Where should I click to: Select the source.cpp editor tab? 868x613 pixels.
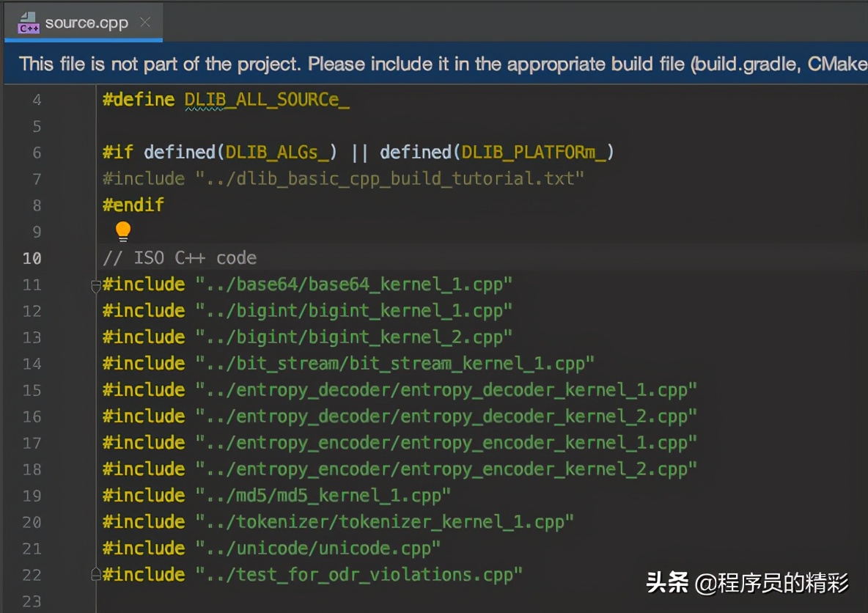(86, 23)
